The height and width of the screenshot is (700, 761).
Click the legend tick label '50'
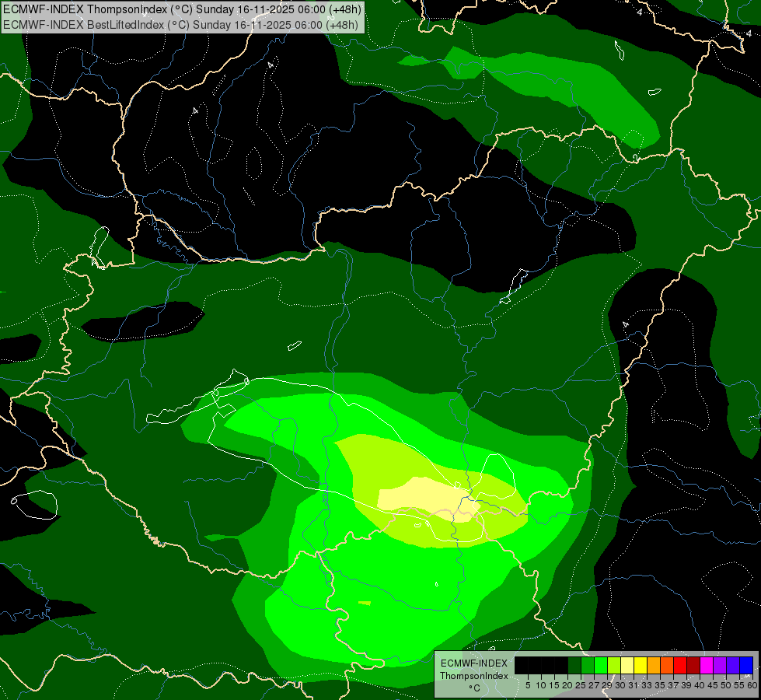pyautogui.click(x=727, y=685)
